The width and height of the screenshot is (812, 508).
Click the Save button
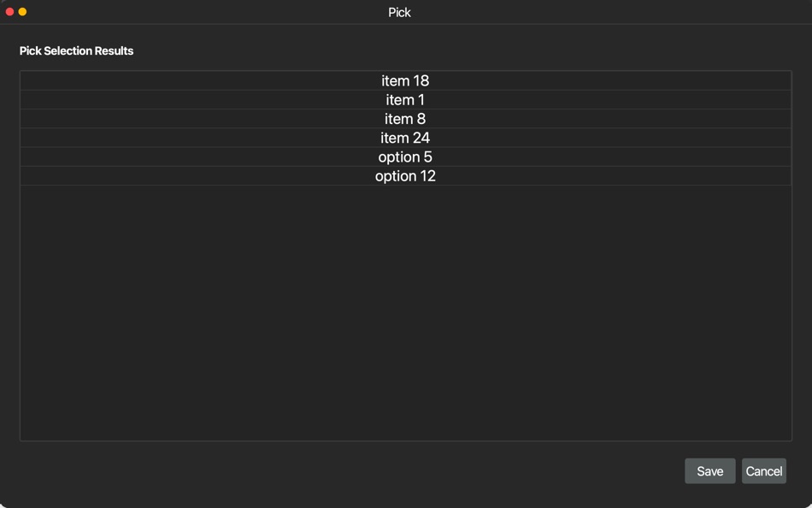709,470
